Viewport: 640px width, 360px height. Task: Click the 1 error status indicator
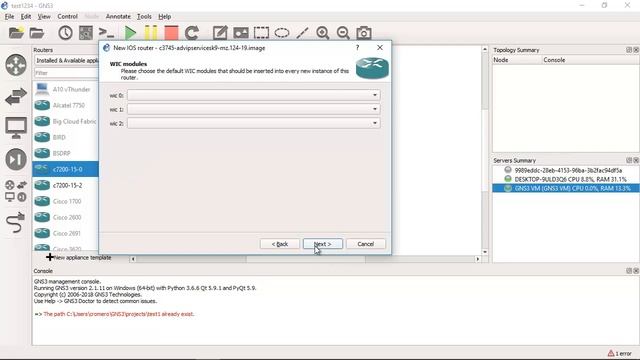click(619, 353)
